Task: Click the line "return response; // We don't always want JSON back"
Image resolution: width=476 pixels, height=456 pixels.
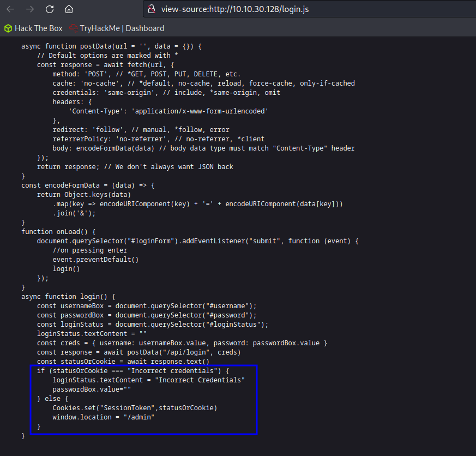Action: (x=135, y=167)
